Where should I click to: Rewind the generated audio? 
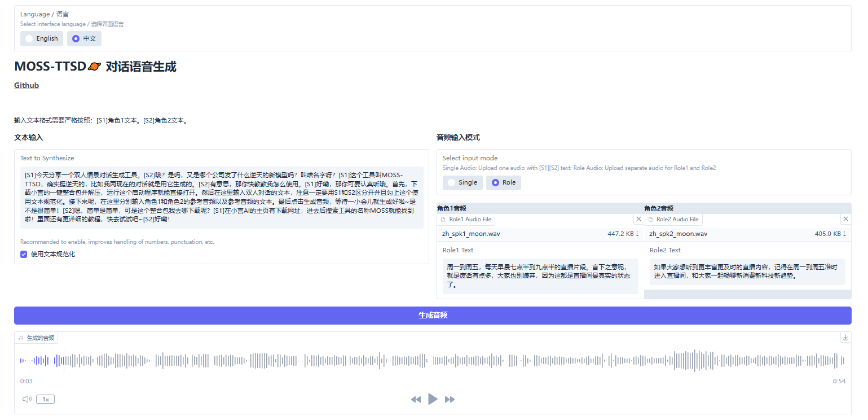pyautogui.click(x=416, y=399)
